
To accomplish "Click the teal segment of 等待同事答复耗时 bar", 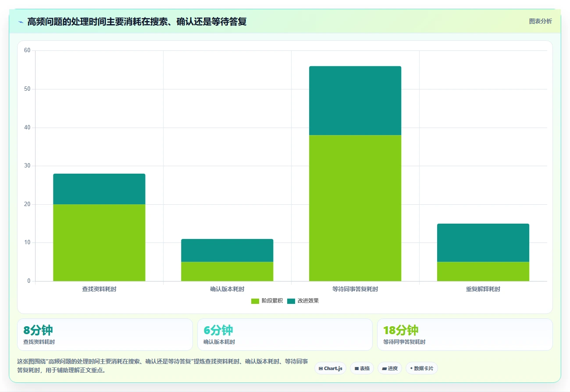I will [x=355, y=100].
